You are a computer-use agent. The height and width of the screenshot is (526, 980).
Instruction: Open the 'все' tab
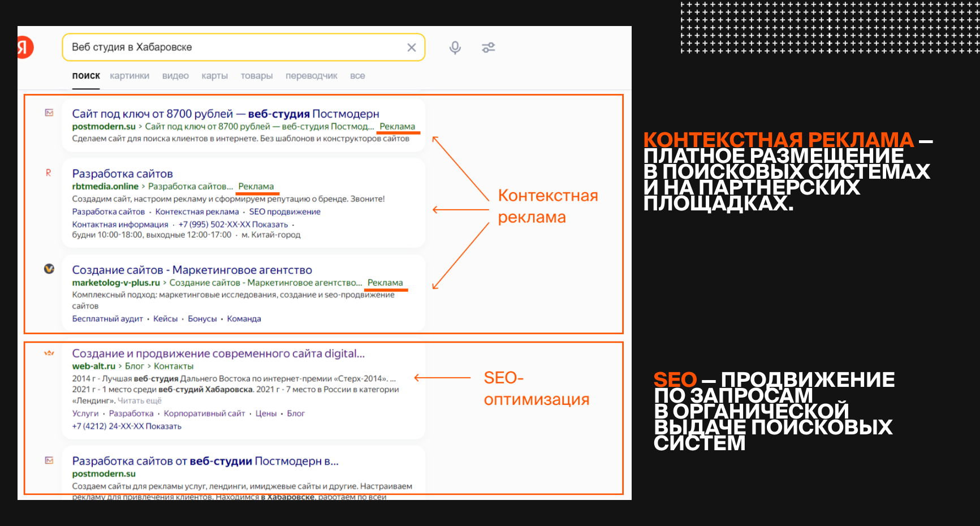tap(357, 76)
